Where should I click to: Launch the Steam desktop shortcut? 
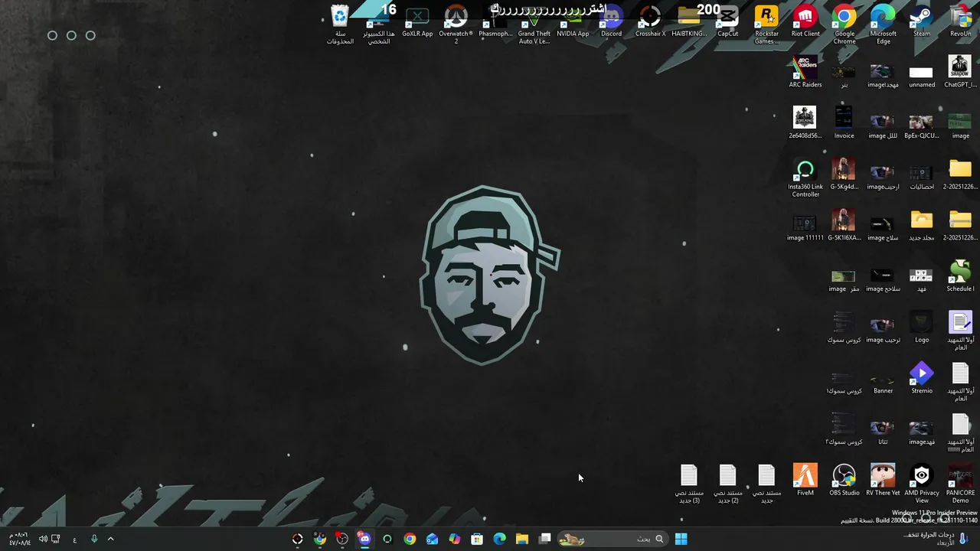pyautogui.click(x=922, y=22)
